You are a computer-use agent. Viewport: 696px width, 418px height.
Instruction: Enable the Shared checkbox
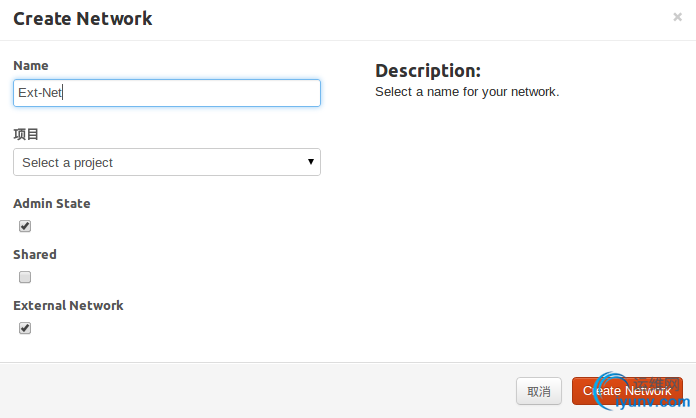coord(25,277)
